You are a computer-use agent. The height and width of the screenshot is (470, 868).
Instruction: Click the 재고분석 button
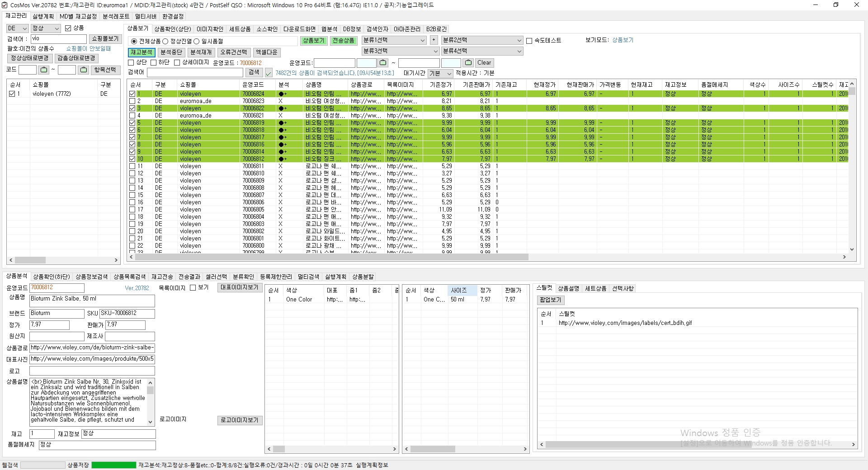(x=142, y=52)
